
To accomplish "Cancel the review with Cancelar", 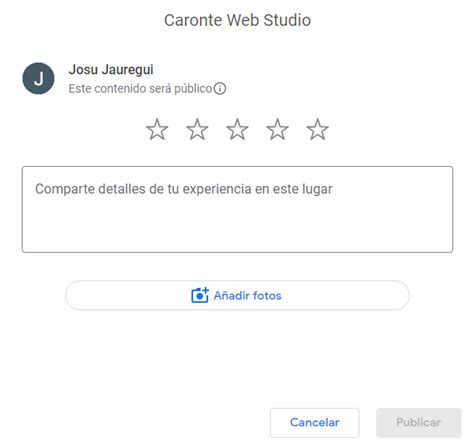I will (315, 423).
